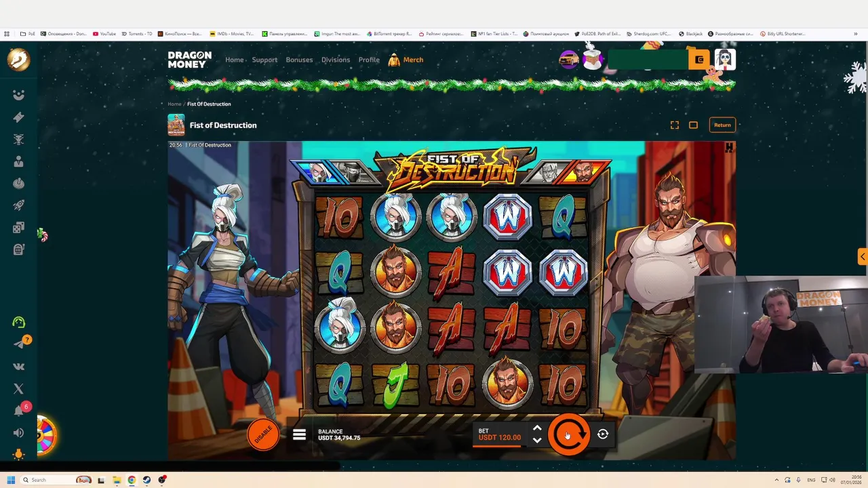Open the Windows Start menu
The image size is (868, 488).
(11, 480)
